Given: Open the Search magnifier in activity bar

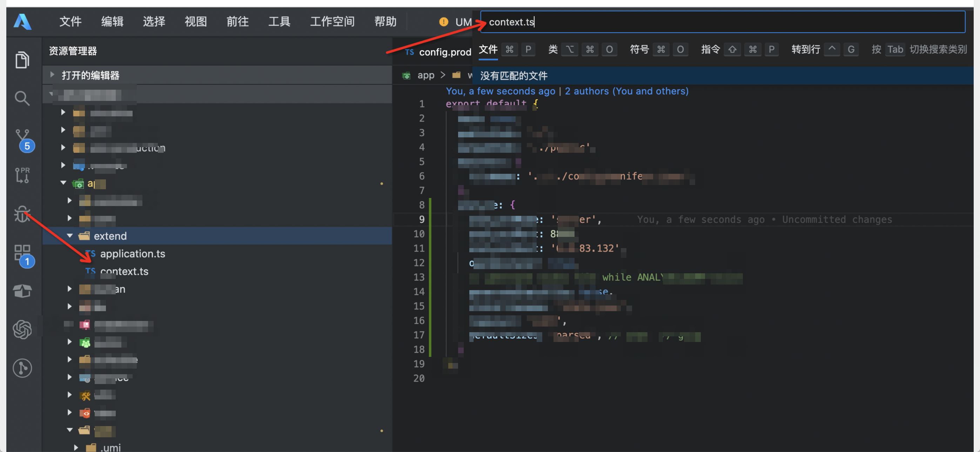Looking at the screenshot, I should (22, 98).
